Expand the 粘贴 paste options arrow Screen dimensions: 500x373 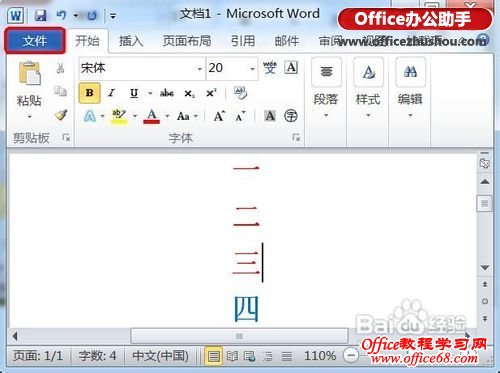pos(29,117)
